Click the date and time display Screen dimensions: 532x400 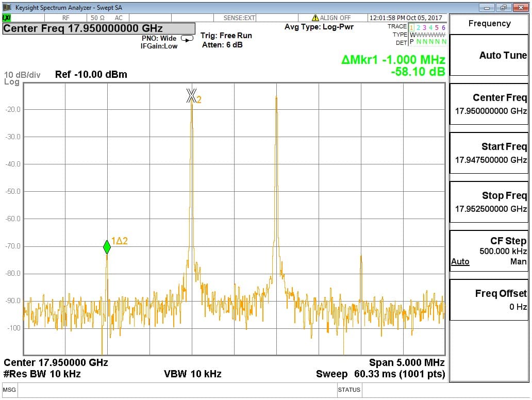coord(406,18)
